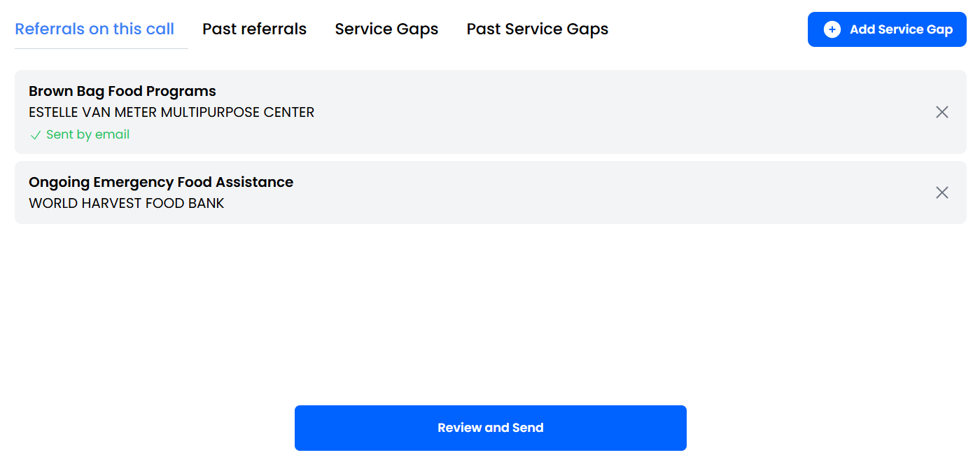The height and width of the screenshot is (462, 980).
Task: Open the Service Gaps tab
Action: coord(386,29)
